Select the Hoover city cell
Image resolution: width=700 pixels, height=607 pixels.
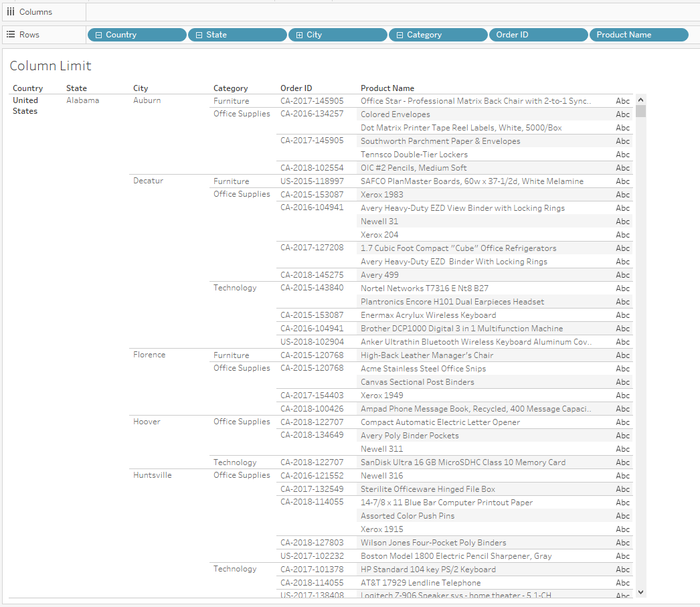pyautogui.click(x=147, y=422)
